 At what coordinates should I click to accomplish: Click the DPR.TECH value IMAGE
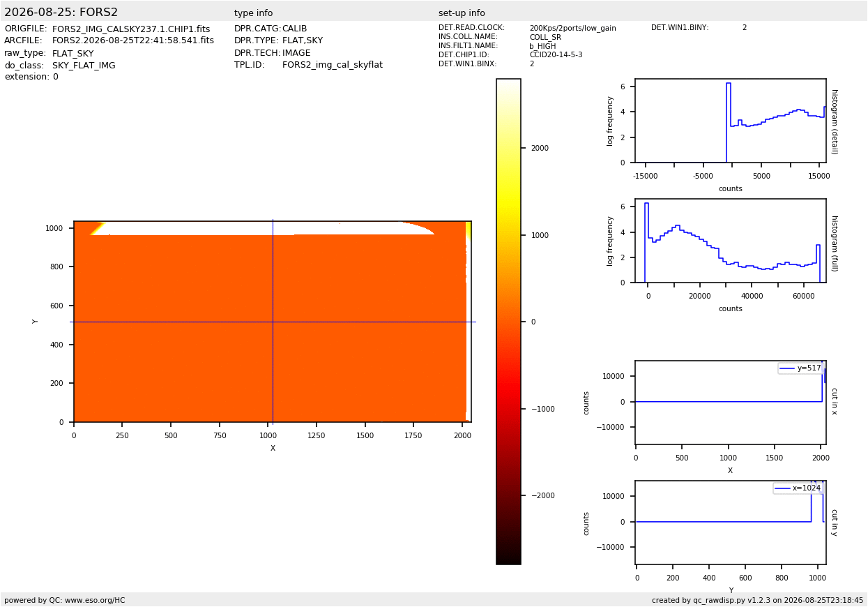[x=296, y=53]
